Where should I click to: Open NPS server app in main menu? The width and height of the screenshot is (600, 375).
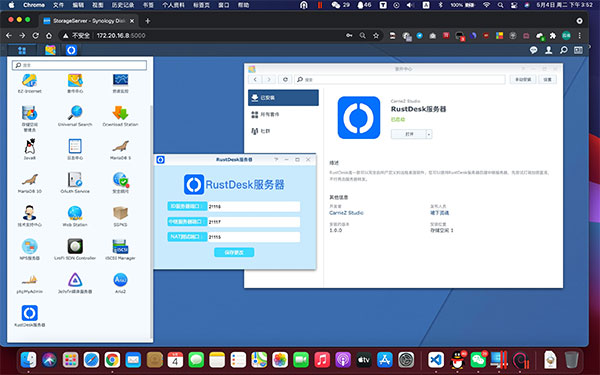[x=29, y=249]
